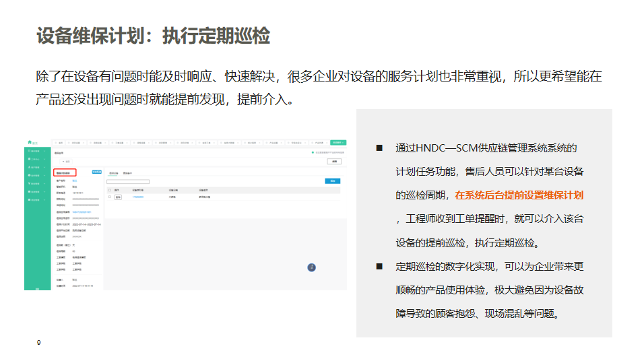The width and height of the screenshot is (644, 361).
Task: Select the underlined first tab in device panel
Action: tap(113, 173)
